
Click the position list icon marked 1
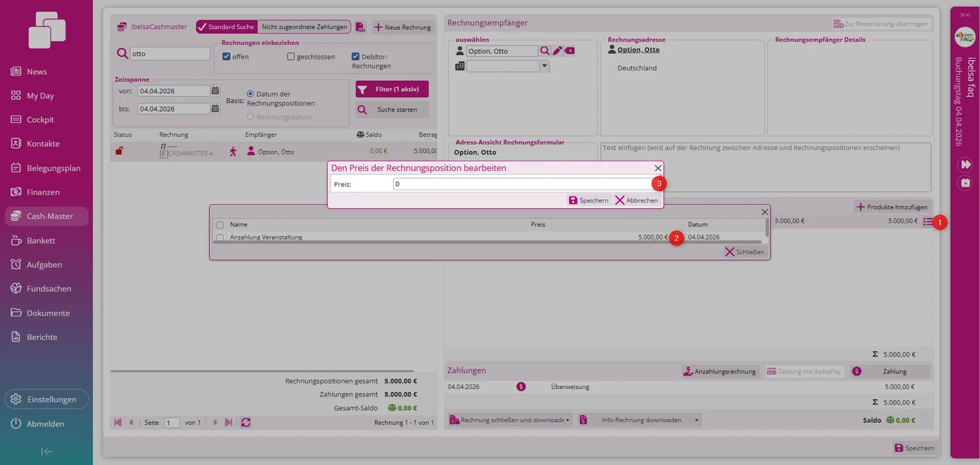[x=929, y=222]
